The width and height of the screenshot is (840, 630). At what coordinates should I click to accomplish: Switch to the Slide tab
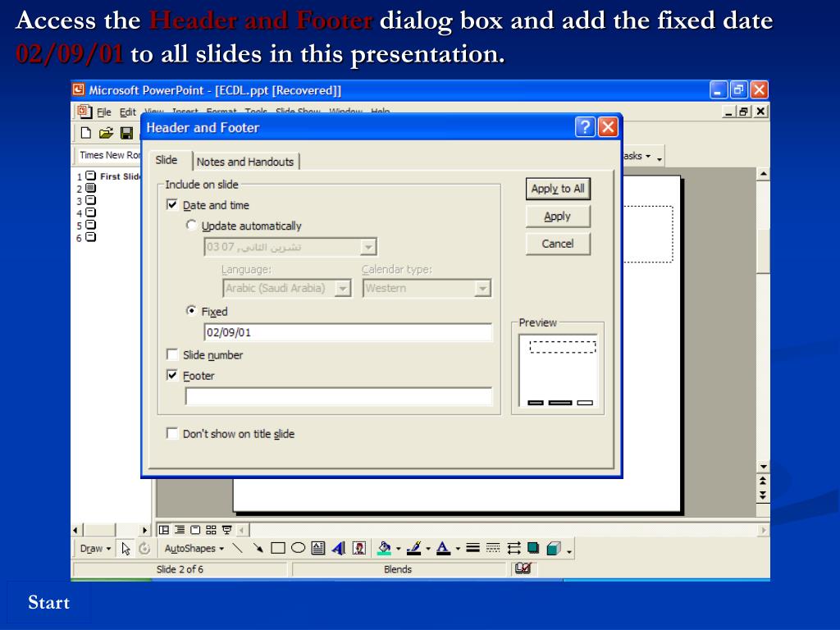point(167,160)
